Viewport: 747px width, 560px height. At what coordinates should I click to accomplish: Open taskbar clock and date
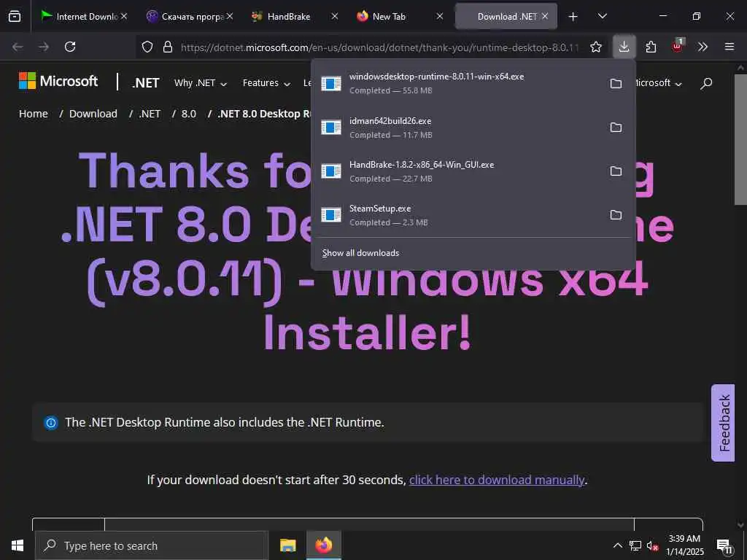[684, 545]
